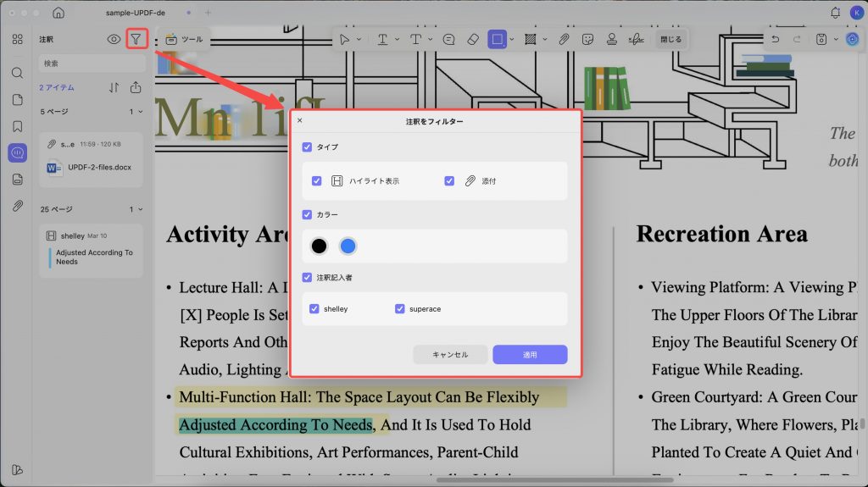Select the stamp tool icon
Viewport: 868px width, 487px height.
(612, 39)
